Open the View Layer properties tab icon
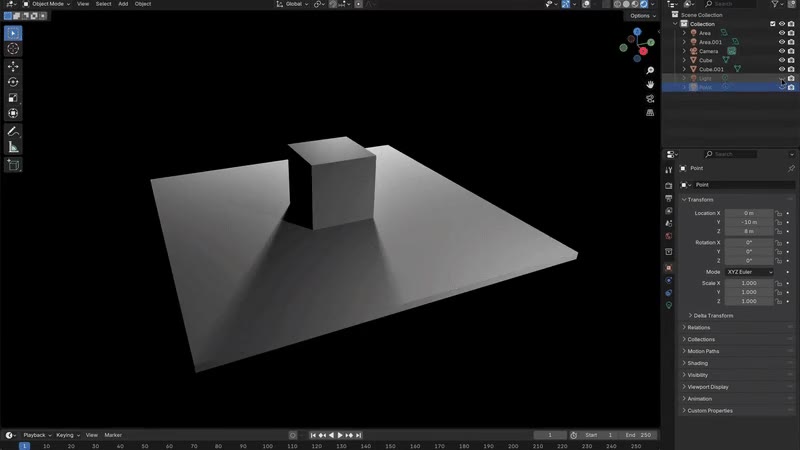This screenshot has height=450, width=800. tap(668, 211)
